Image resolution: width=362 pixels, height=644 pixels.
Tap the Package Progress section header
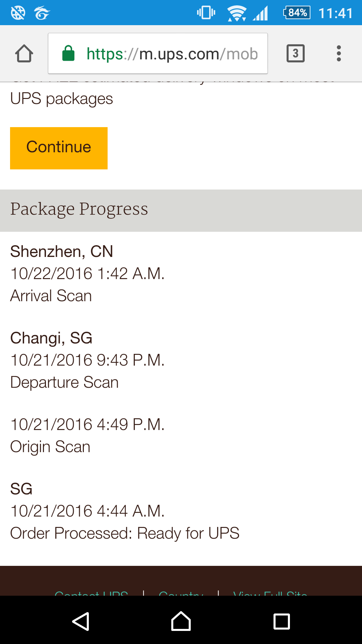181,211
